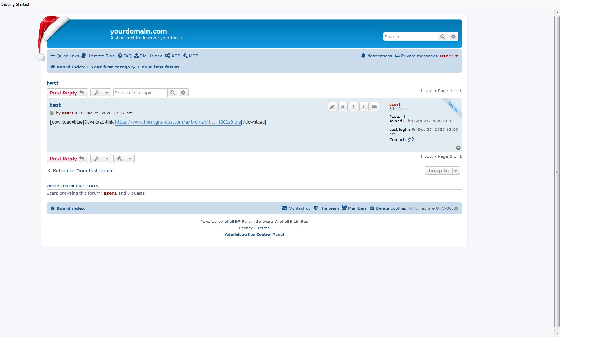Image resolution: width=606 pixels, height=364 pixels.
Task: Open the Jump to dropdown
Action: (x=442, y=171)
